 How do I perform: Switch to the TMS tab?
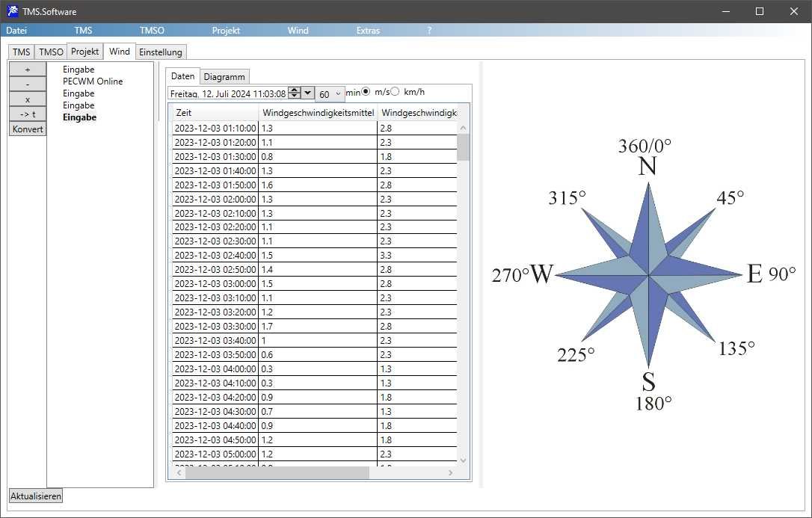[x=21, y=52]
